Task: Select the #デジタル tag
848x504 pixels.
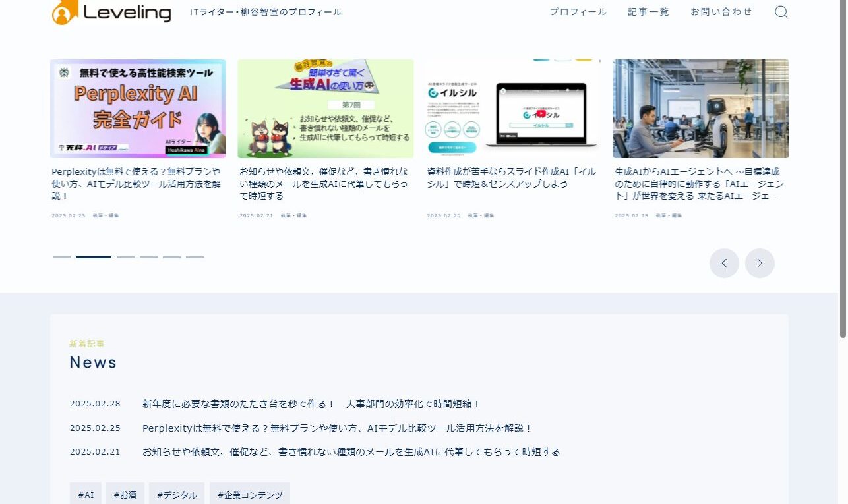Action: click(177, 495)
